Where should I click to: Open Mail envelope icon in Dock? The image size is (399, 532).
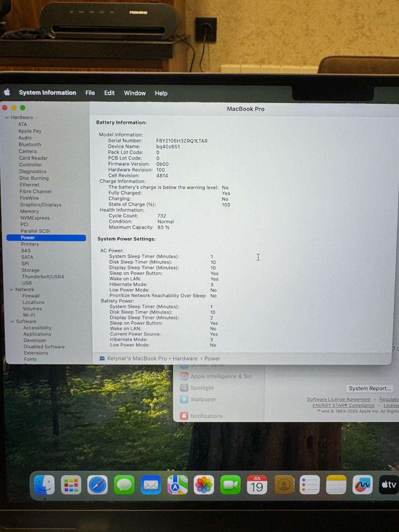click(x=151, y=485)
